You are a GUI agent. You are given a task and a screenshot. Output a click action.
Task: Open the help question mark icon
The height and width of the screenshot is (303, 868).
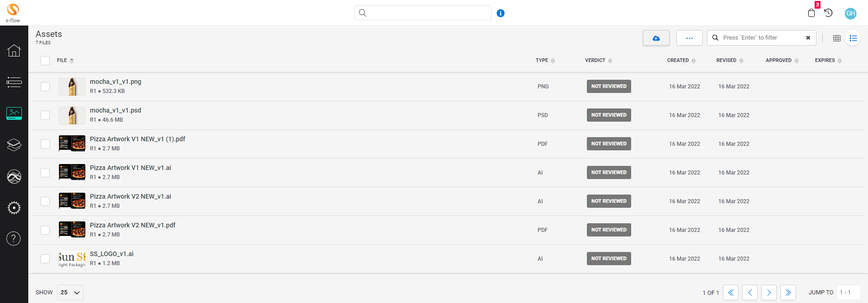pyautogui.click(x=14, y=238)
